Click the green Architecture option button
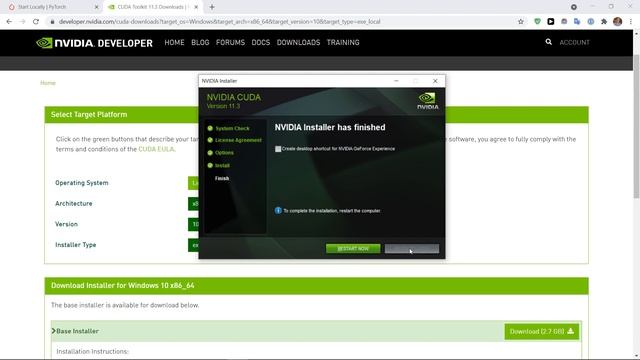The width and height of the screenshot is (640, 360). pos(193,204)
